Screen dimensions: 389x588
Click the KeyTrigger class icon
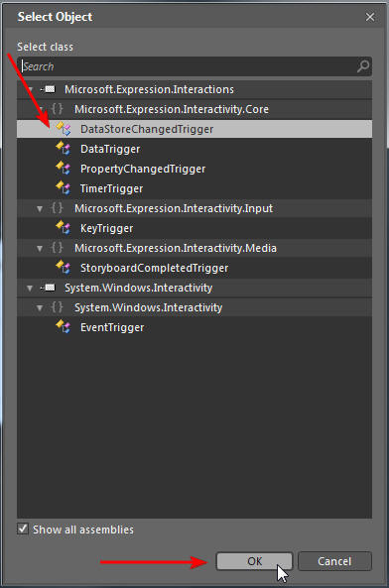point(64,228)
